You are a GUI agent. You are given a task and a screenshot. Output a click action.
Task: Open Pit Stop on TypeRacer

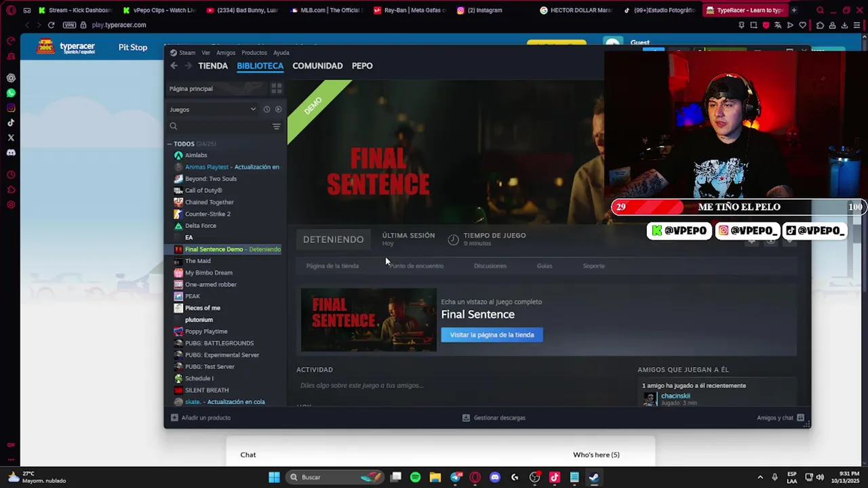[x=133, y=47]
